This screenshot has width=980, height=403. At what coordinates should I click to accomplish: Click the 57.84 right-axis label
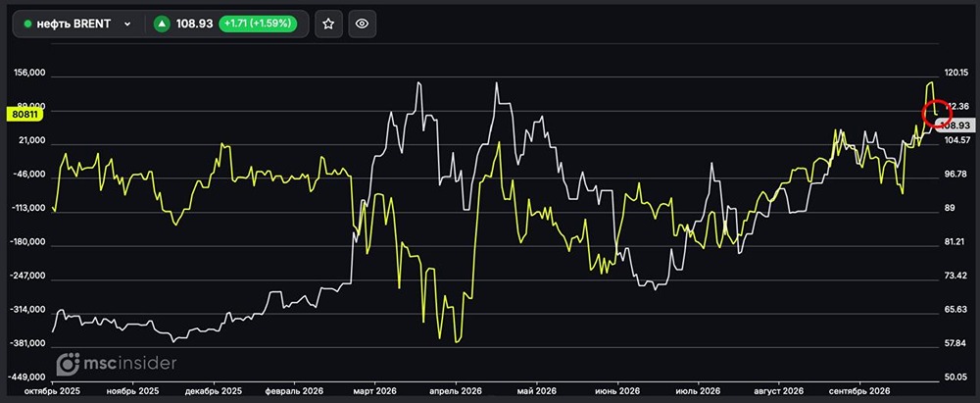coord(956,343)
